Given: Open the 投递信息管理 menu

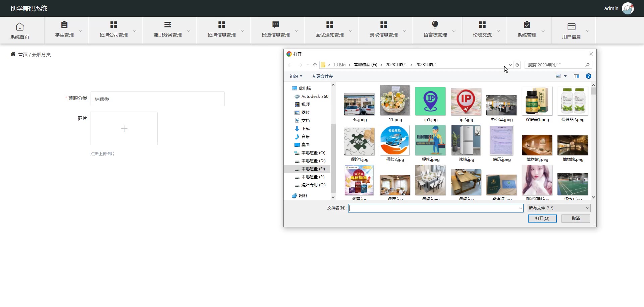Looking at the screenshot, I should click(278, 30).
